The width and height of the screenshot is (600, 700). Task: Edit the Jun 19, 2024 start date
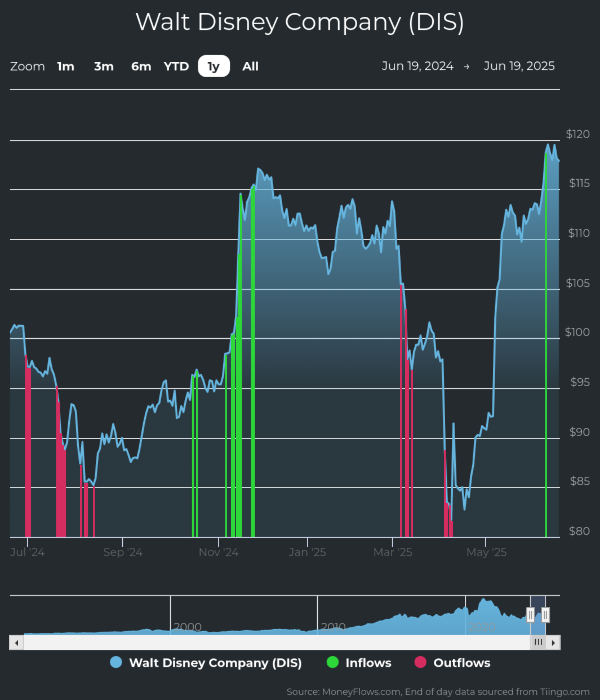[417, 66]
